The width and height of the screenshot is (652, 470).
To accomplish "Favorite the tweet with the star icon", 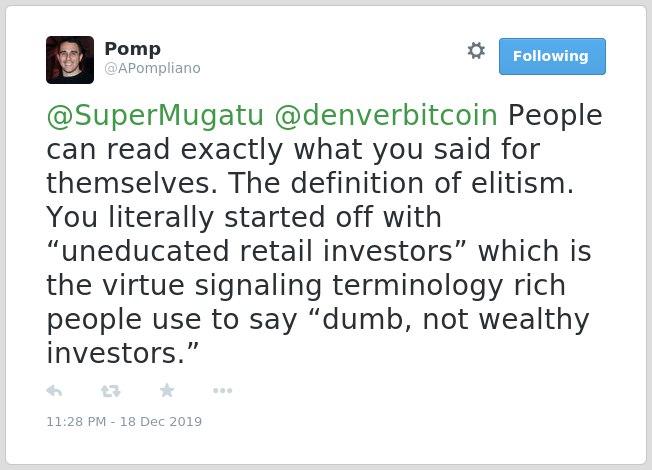I will click(x=167, y=391).
